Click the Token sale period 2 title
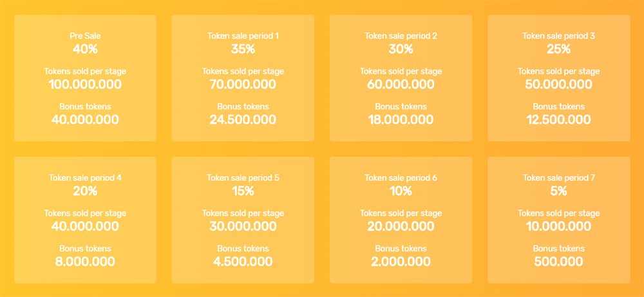 [x=401, y=35]
